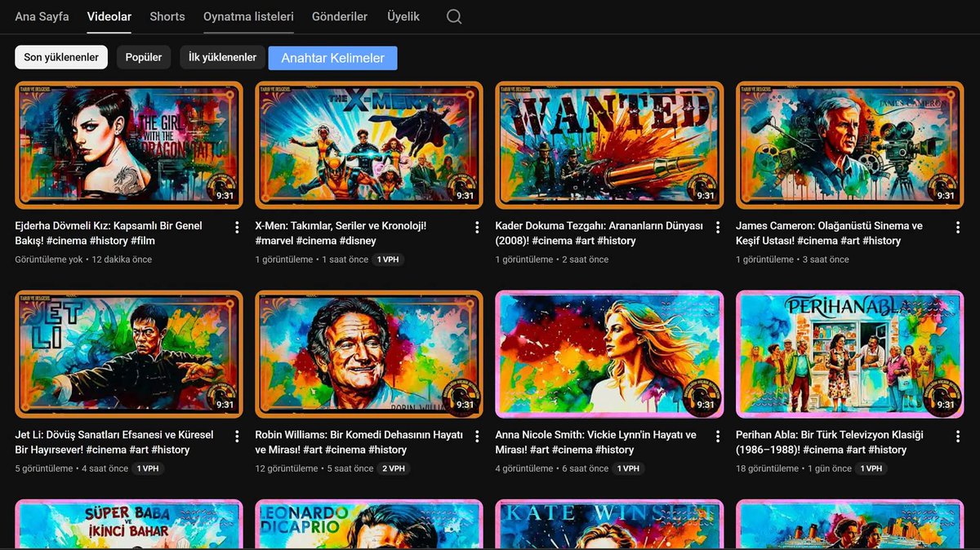This screenshot has width=980, height=550.
Task: Click the 1 VPH badge on Perihan Abla video
Action: [x=871, y=468]
